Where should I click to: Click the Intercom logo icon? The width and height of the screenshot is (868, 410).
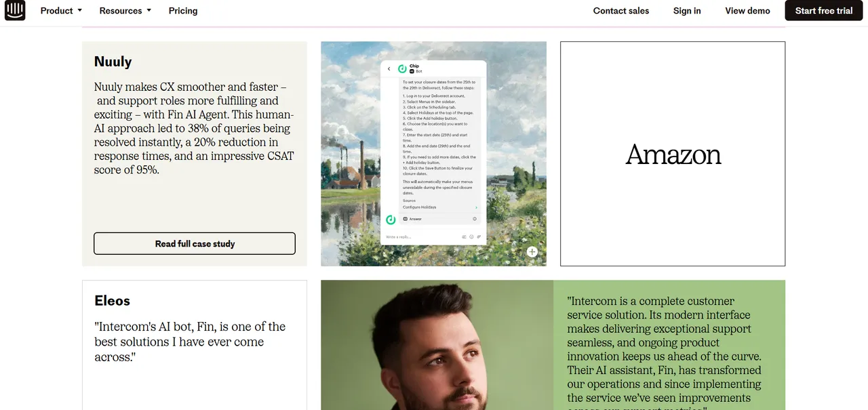[x=15, y=10]
